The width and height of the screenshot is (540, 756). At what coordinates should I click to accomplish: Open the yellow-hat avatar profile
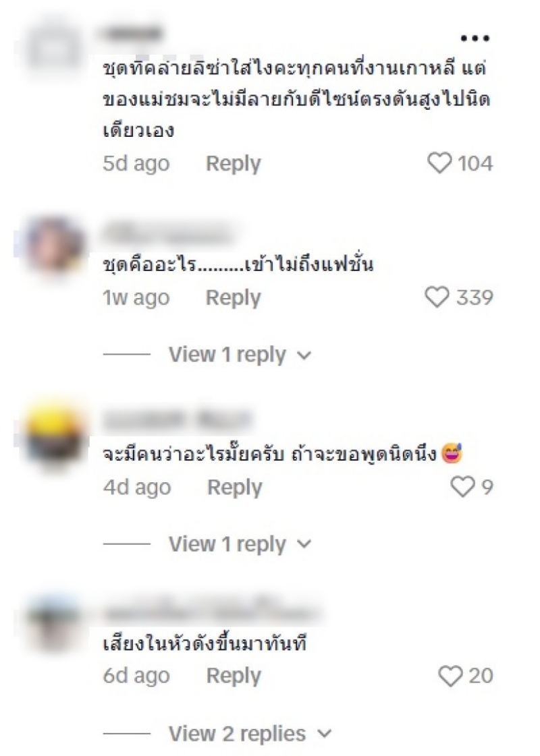click(x=54, y=434)
